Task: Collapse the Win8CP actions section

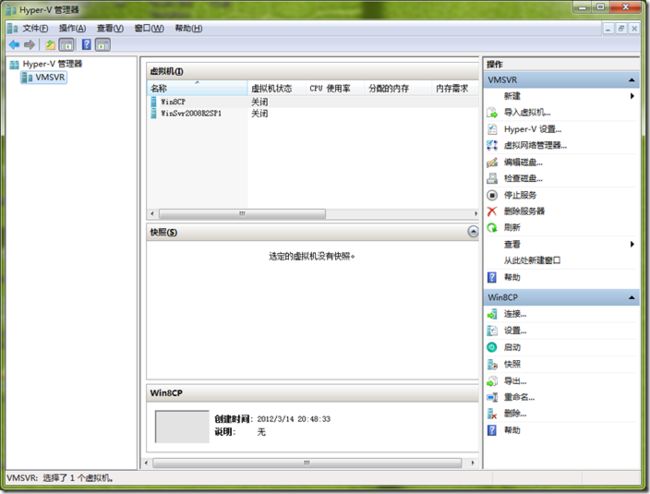Action: pyautogui.click(x=631, y=298)
